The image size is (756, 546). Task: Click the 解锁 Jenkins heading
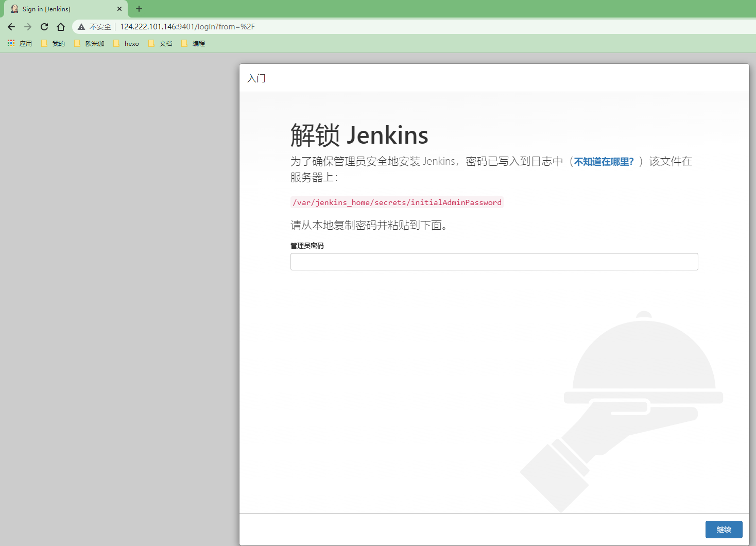click(359, 135)
